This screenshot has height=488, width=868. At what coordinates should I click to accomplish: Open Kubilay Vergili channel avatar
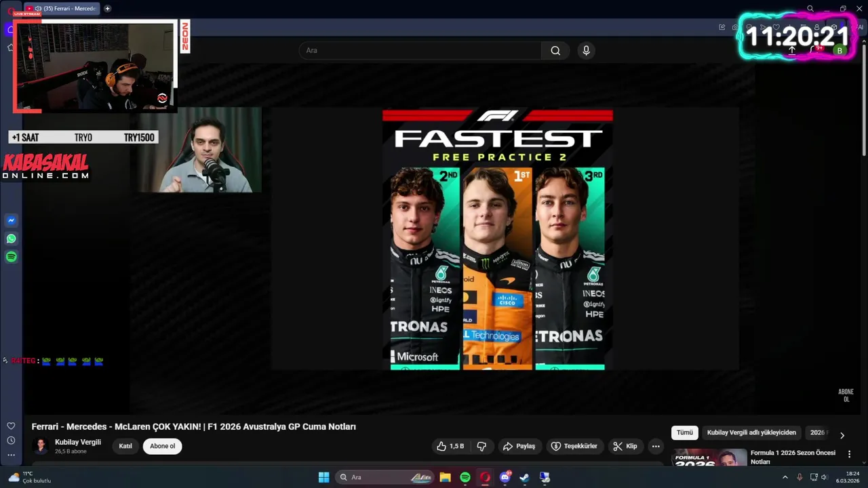click(x=41, y=446)
